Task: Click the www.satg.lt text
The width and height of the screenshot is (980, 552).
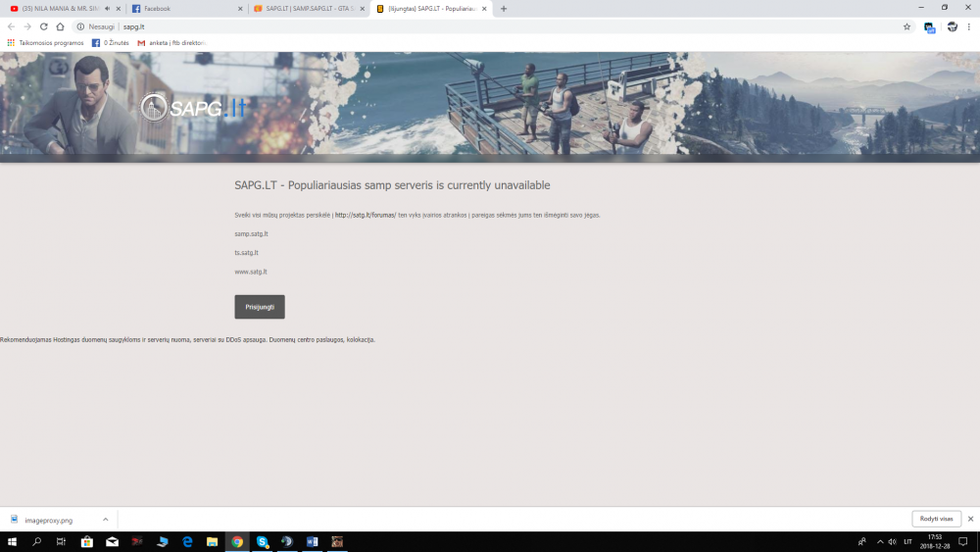Action: 251,272
